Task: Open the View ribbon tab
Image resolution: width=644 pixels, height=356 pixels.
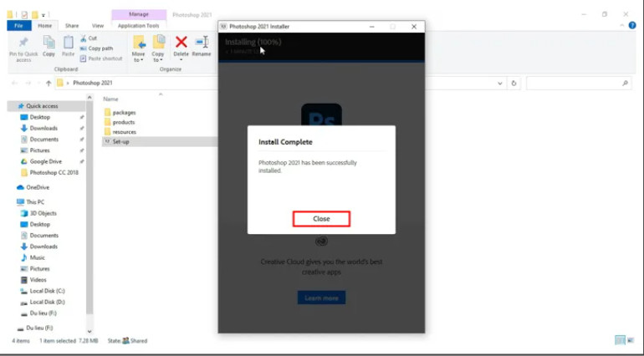Action: point(98,26)
